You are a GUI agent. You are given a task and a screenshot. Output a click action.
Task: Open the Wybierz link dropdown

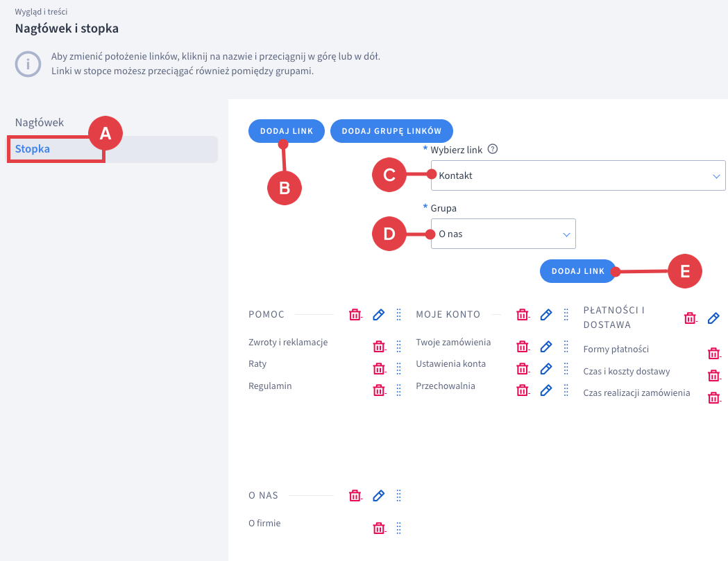click(577, 175)
